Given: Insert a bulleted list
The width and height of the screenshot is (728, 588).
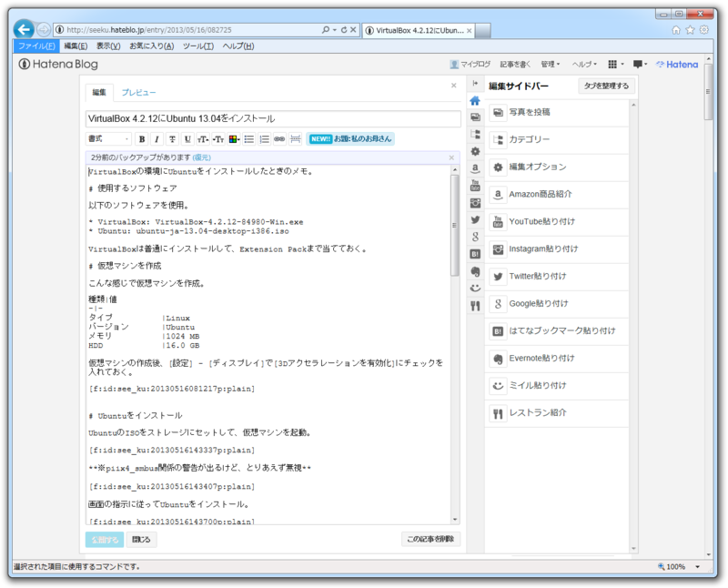Looking at the screenshot, I should [249, 139].
